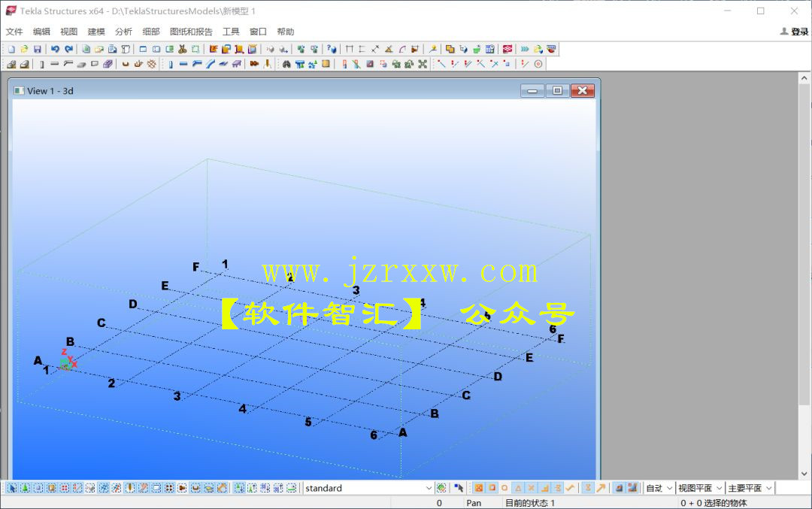This screenshot has height=509, width=812.
Task: Click the Create bolts icon
Action: [x=254, y=64]
